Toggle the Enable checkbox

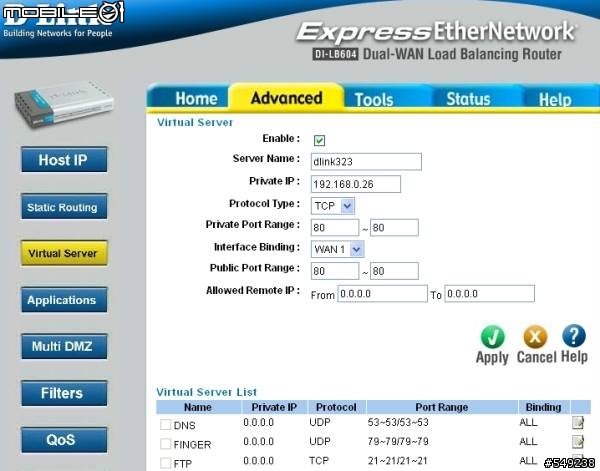[x=319, y=140]
